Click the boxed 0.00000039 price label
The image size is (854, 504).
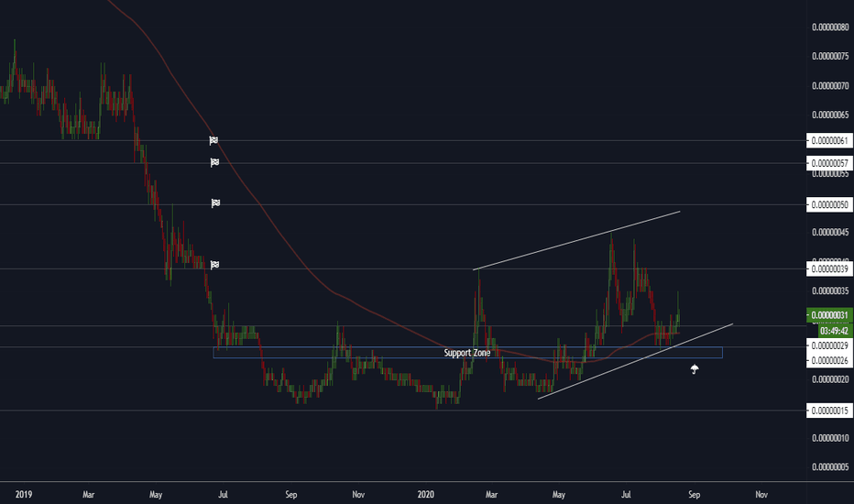coord(829,268)
